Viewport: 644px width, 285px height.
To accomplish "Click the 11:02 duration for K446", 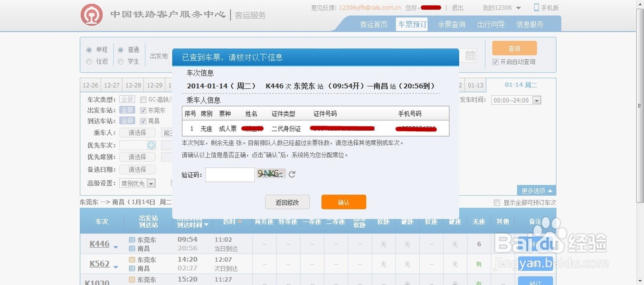I will (x=223, y=239).
